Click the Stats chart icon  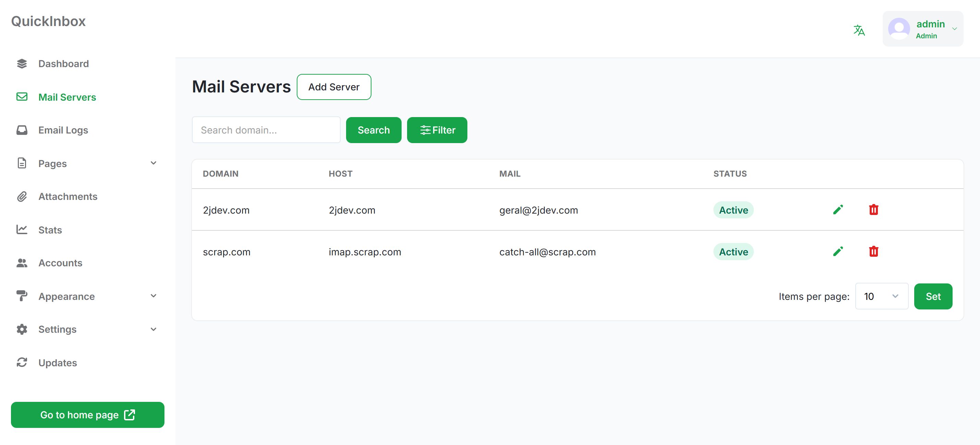tap(22, 230)
